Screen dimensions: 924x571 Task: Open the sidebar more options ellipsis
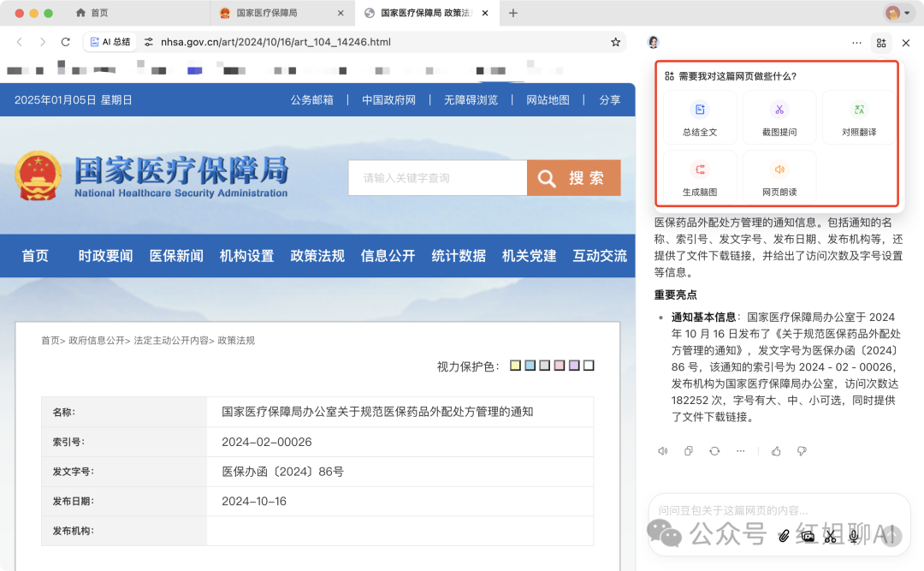[x=856, y=43]
